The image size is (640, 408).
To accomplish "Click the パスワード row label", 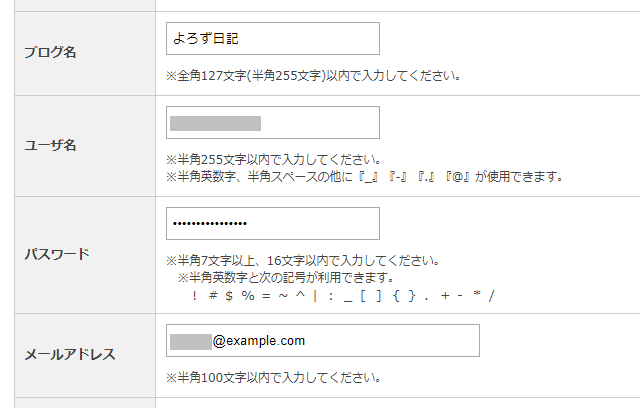I will (56, 253).
